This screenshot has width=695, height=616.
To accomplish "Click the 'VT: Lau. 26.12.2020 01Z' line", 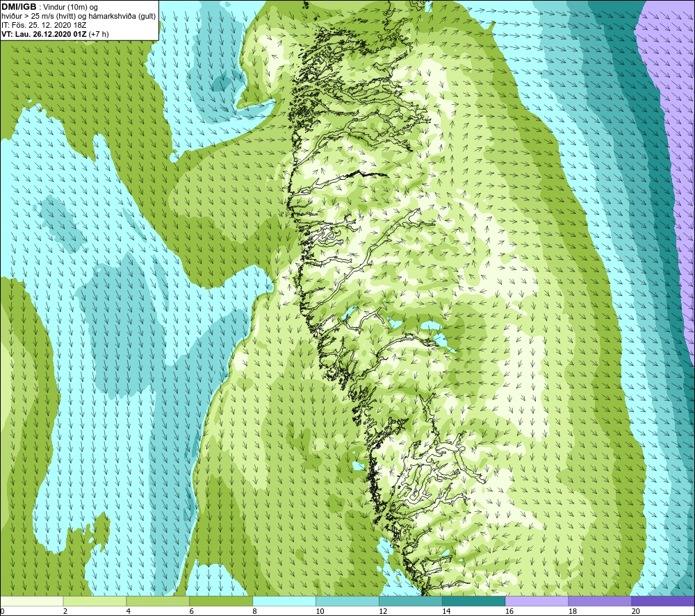I will tap(56, 34).
